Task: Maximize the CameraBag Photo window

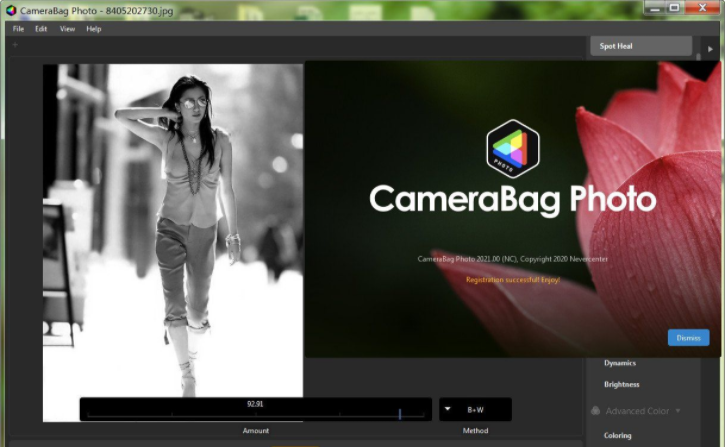Action: tap(675, 7)
